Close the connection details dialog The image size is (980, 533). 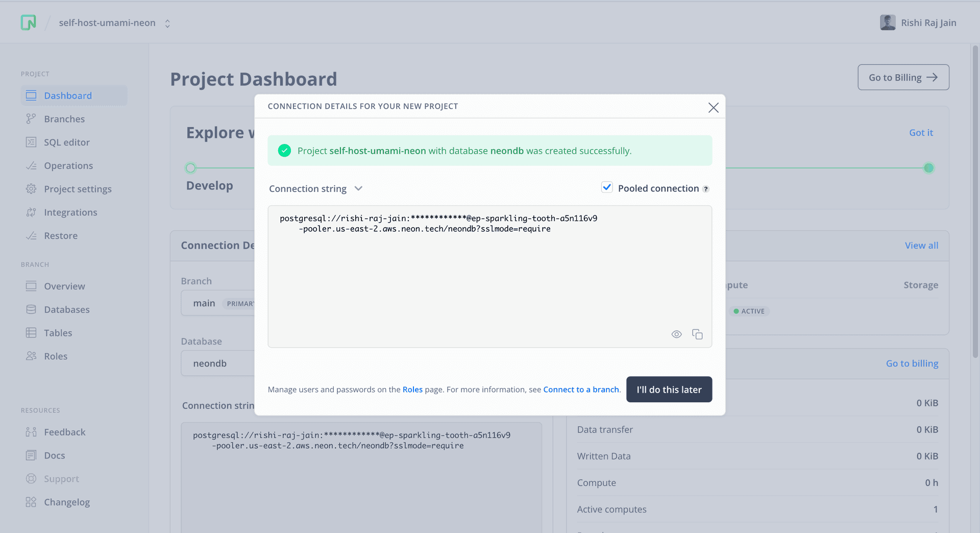coord(713,107)
